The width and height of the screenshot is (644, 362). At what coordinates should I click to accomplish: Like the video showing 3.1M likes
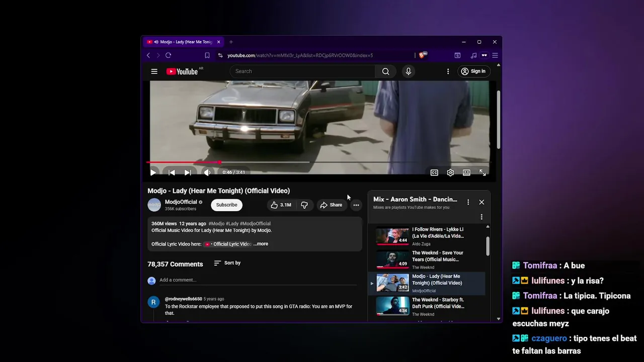tap(281, 205)
